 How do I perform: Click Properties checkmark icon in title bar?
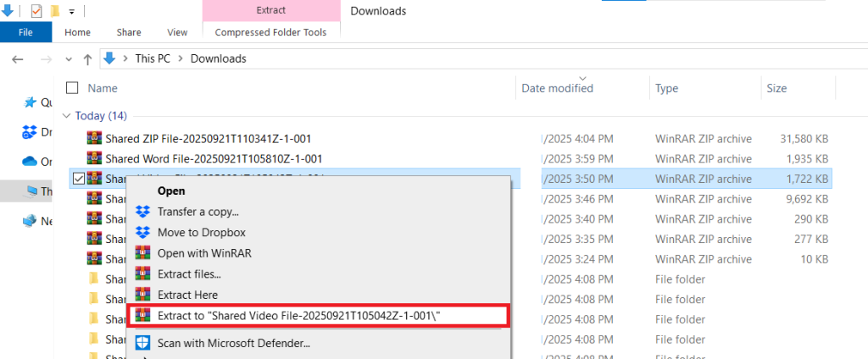[x=36, y=11]
